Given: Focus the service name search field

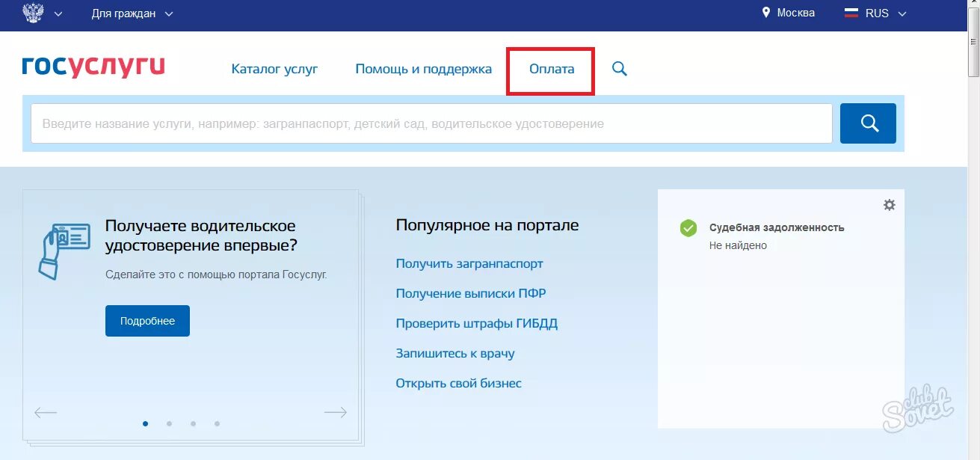Looking at the screenshot, I should pos(431,123).
